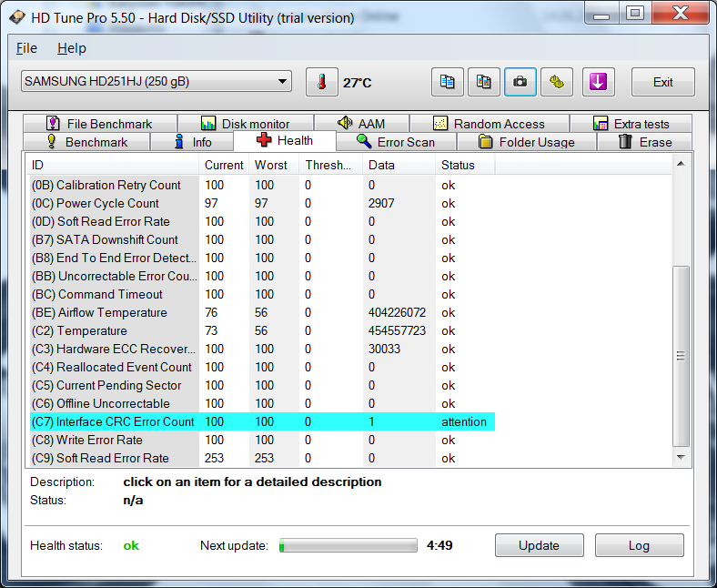Select the (C9) Soft Read Error Rate row
Viewport: 717px width, 588px height.
pyautogui.click(x=262, y=458)
